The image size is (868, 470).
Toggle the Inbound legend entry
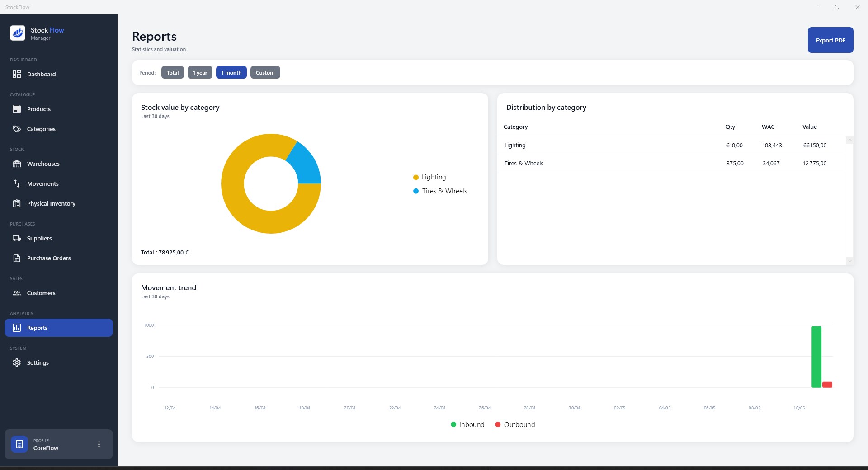[467, 425]
